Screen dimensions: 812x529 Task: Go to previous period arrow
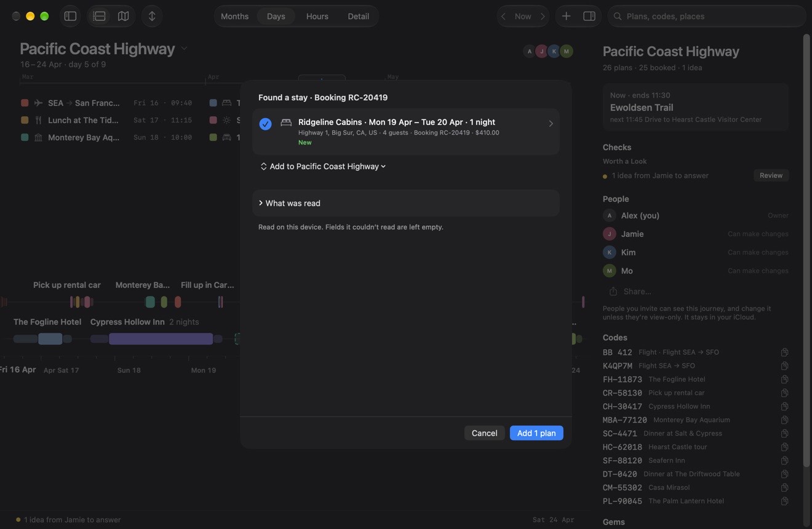(x=504, y=16)
